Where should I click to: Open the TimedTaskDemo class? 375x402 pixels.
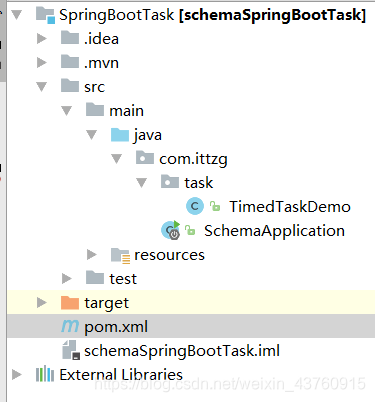[290, 207]
